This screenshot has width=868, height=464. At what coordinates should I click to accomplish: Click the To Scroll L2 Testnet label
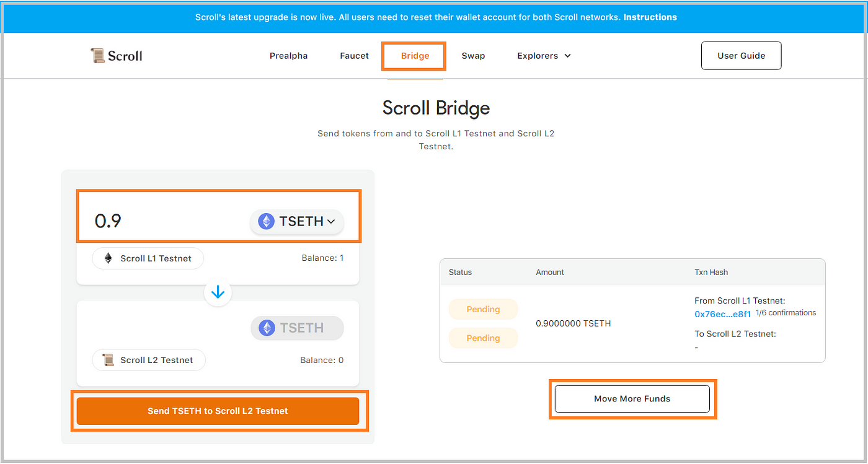735,334
